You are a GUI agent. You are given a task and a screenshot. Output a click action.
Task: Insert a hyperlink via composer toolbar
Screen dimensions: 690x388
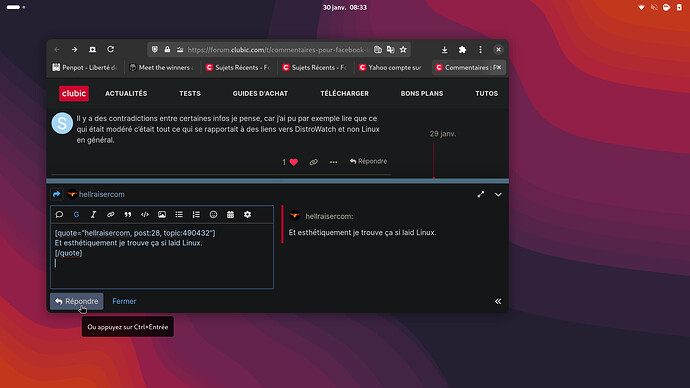pyautogui.click(x=110, y=215)
